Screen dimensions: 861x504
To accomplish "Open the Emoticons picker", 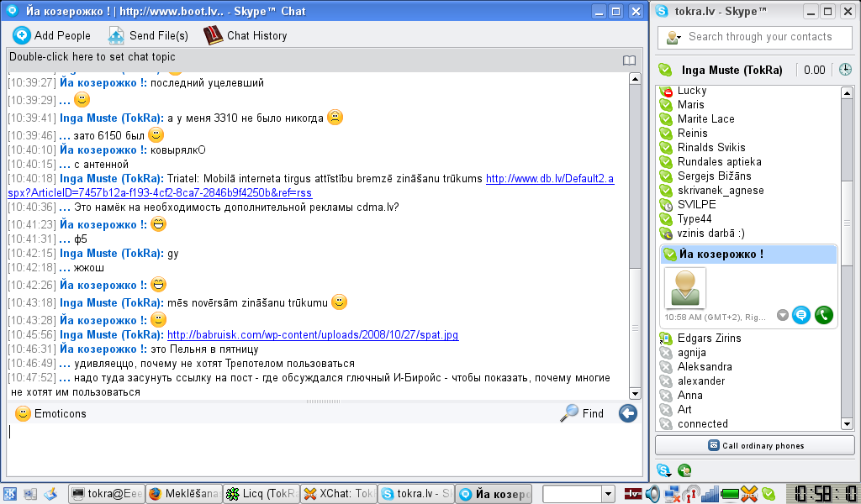I will pyautogui.click(x=50, y=413).
